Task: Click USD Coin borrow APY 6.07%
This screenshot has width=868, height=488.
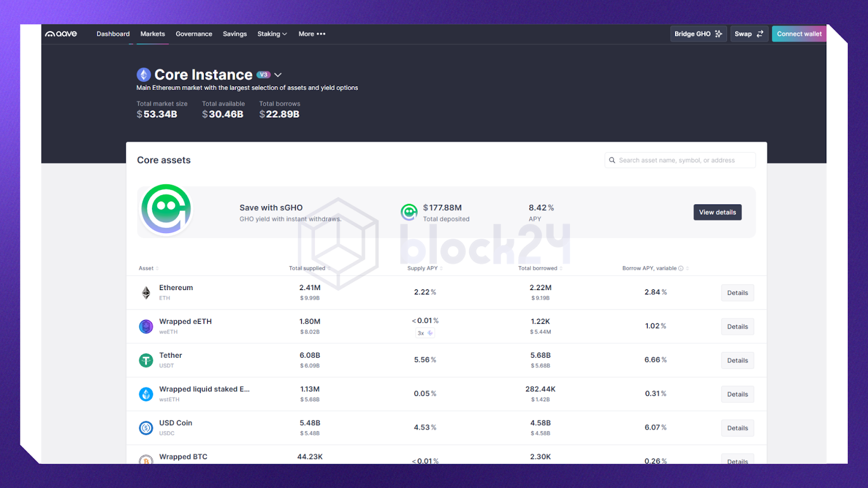Action: (655, 428)
